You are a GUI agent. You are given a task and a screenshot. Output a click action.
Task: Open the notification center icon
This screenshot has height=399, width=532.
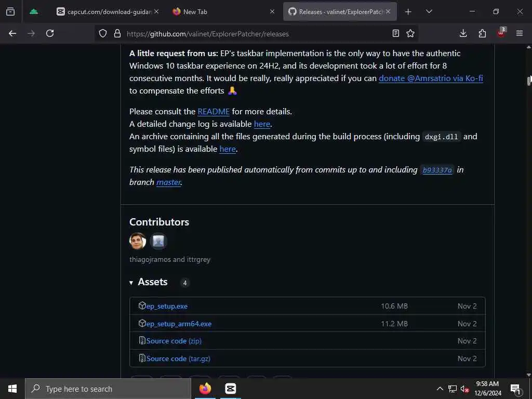pos(515,389)
